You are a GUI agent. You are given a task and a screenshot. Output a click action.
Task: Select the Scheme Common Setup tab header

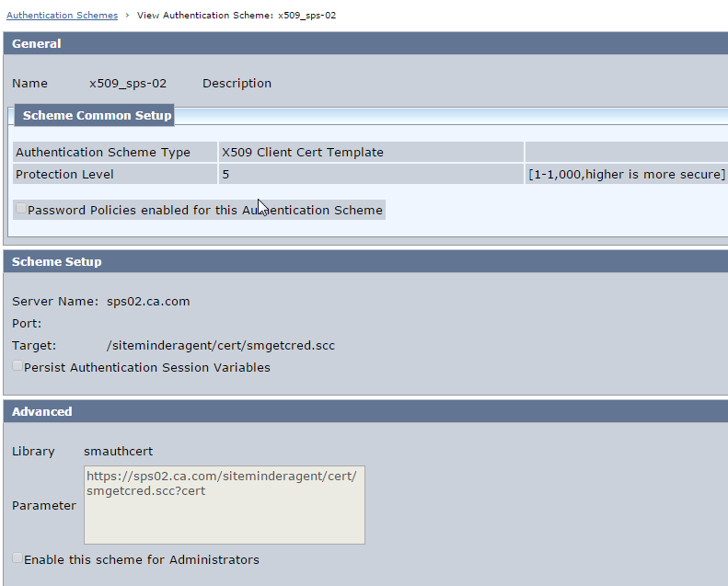pos(94,115)
